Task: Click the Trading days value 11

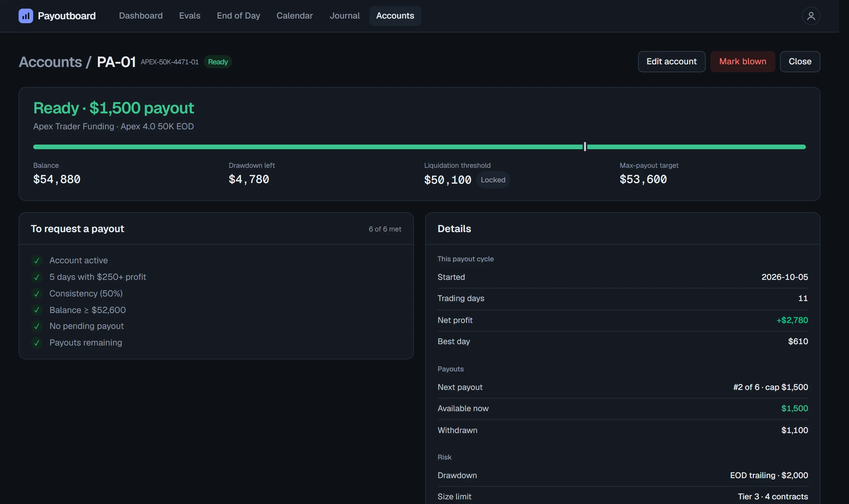Action: point(803,298)
